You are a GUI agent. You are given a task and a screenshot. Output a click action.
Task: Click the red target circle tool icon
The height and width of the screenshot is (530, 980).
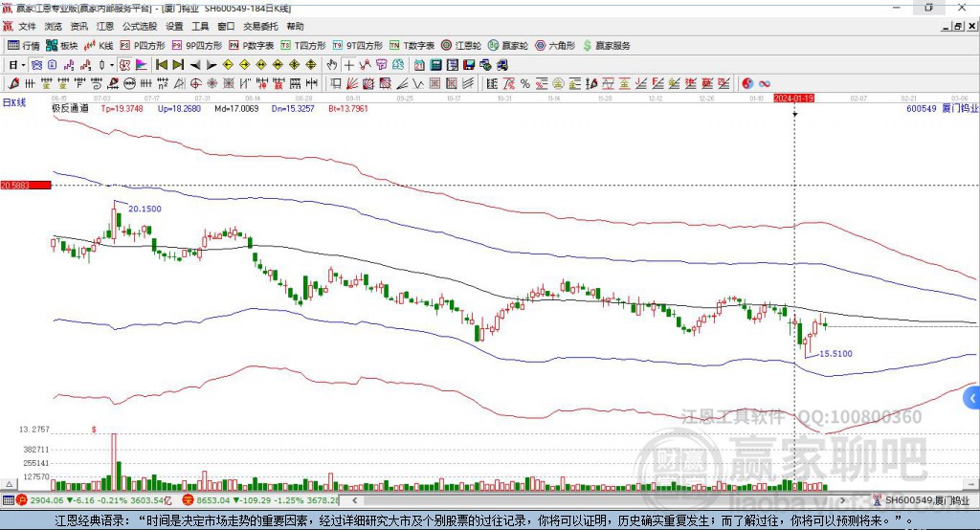click(195, 83)
